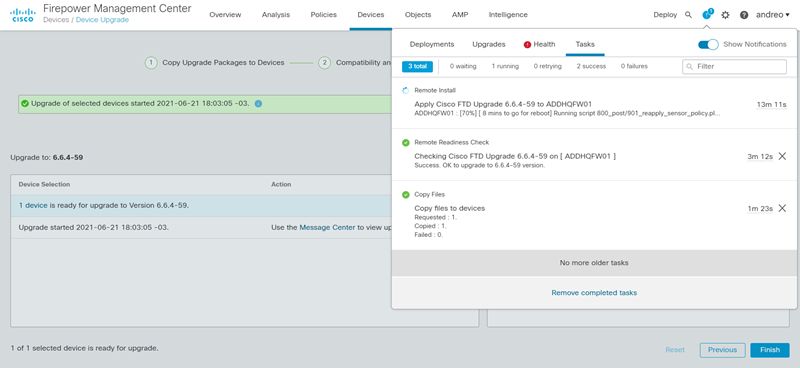Filter by 0 waiting tasks
The image size is (800, 368).
(463, 66)
